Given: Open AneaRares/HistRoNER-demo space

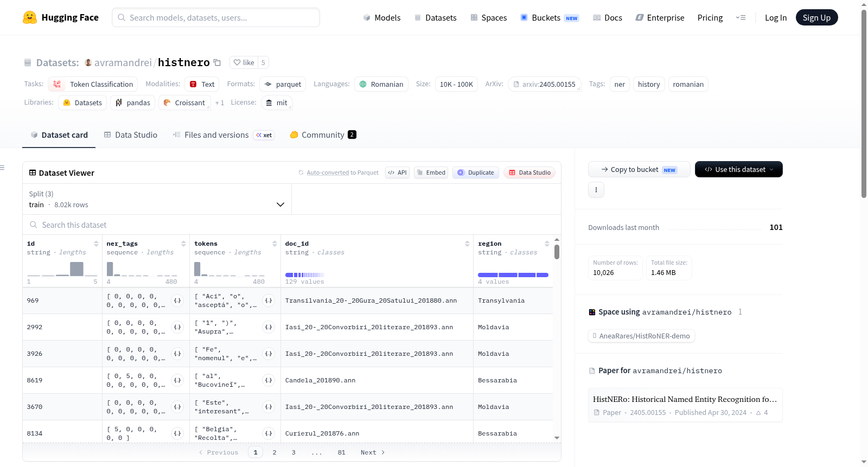Looking at the screenshot, I should click(641, 336).
